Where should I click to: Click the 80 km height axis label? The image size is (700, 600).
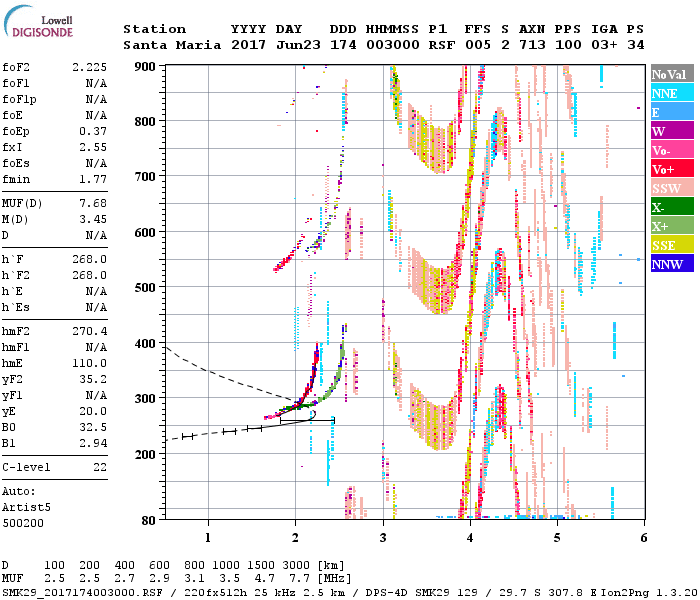pyautogui.click(x=149, y=521)
